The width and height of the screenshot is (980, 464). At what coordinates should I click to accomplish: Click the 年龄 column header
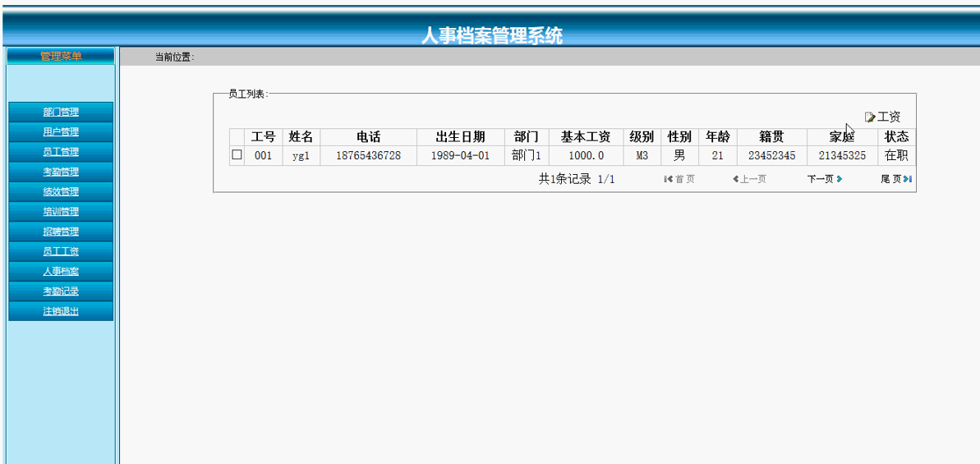coord(717,137)
